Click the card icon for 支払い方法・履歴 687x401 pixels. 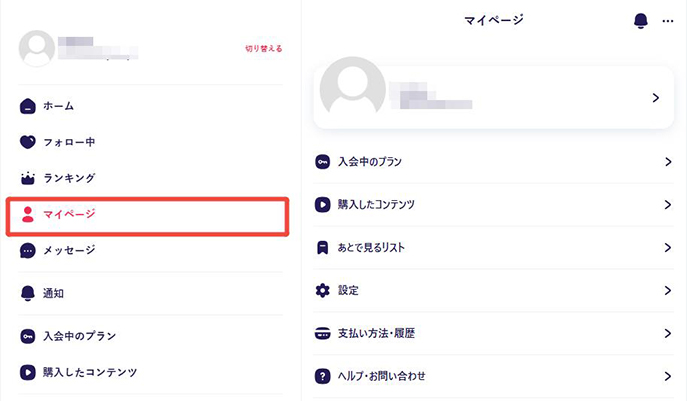tap(322, 334)
